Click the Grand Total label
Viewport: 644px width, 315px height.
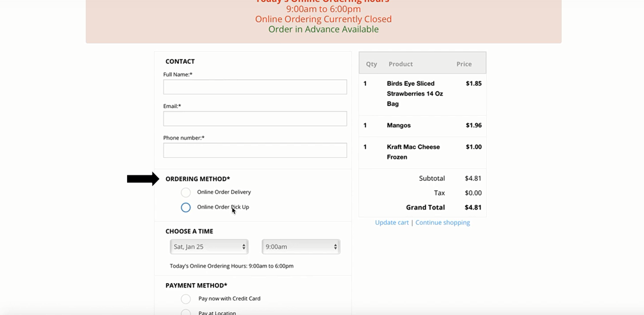click(425, 208)
